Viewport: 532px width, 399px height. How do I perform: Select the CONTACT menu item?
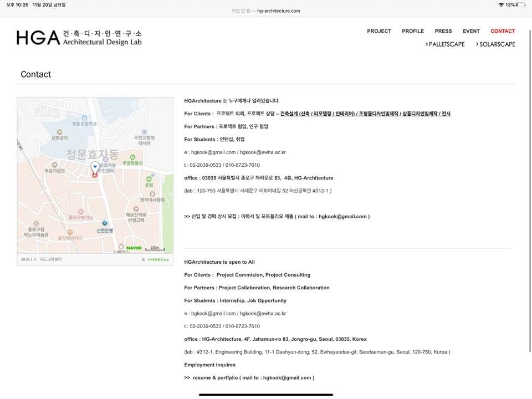click(x=503, y=31)
